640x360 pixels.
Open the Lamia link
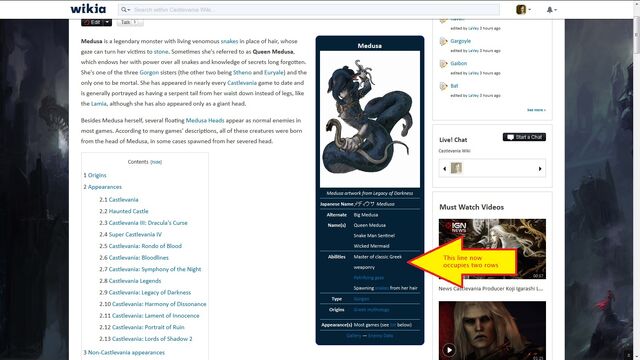click(x=99, y=104)
